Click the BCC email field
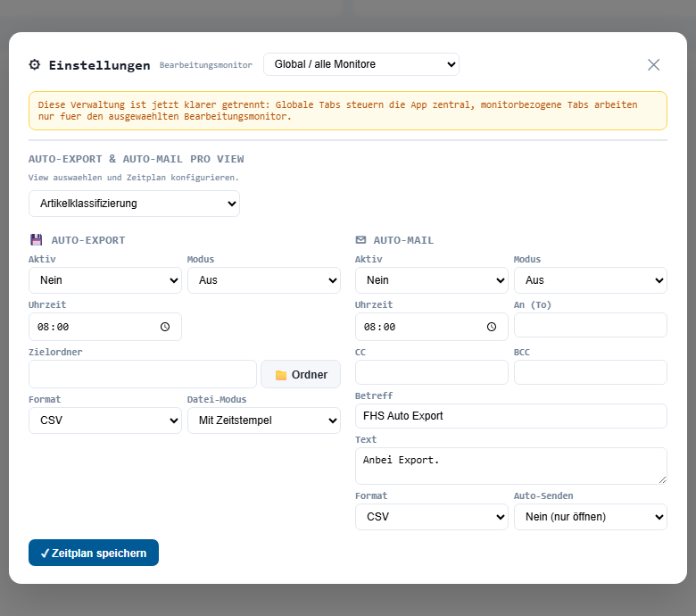Viewport: 696px width, 616px height. [590, 372]
